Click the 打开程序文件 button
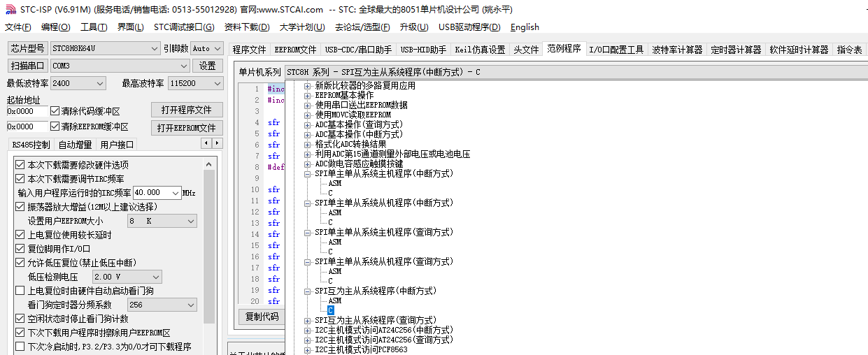Image resolution: width=868 pixels, height=355 pixels. click(187, 110)
